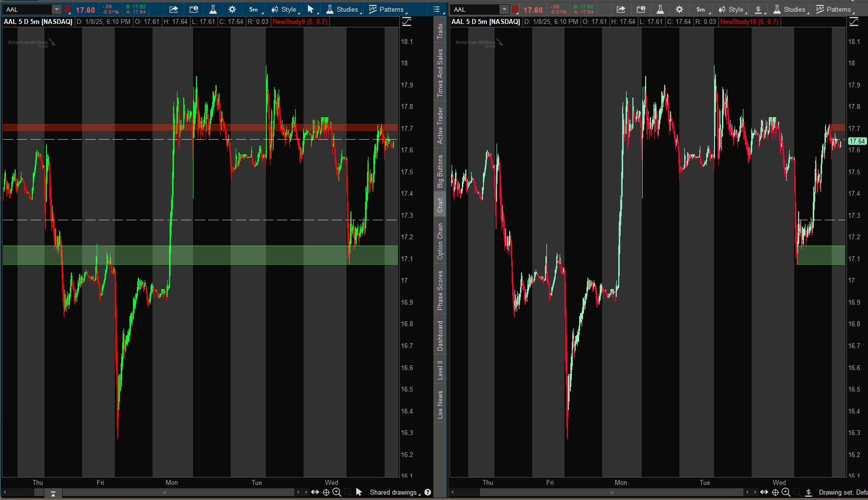
Task: Click the Patterns button in left chart
Action: click(x=387, y=9)
